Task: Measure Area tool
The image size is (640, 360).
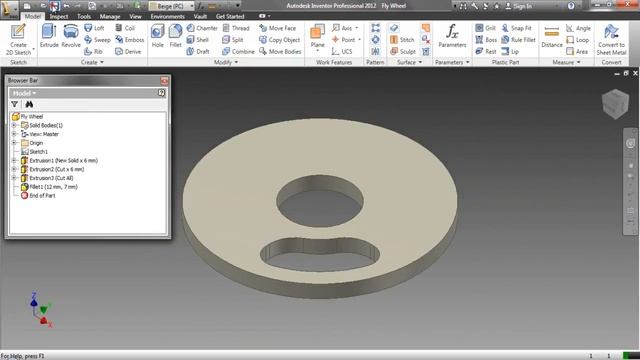Action: click(x=577, y=52)
